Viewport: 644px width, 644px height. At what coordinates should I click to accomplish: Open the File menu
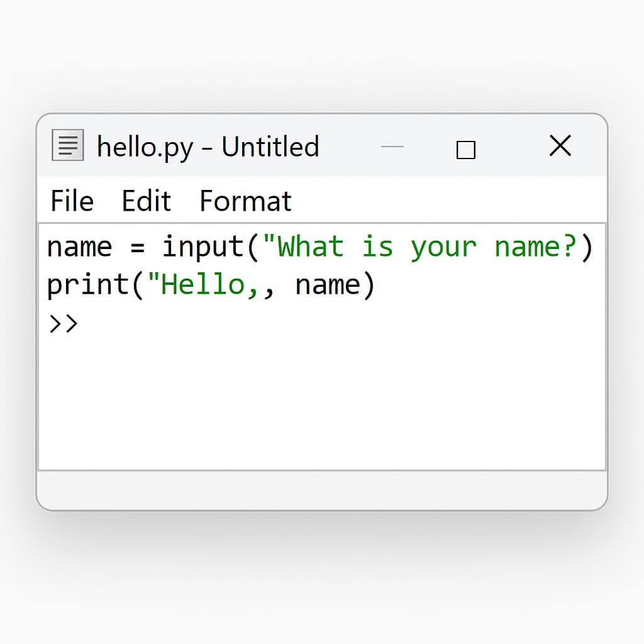[72, 201]
